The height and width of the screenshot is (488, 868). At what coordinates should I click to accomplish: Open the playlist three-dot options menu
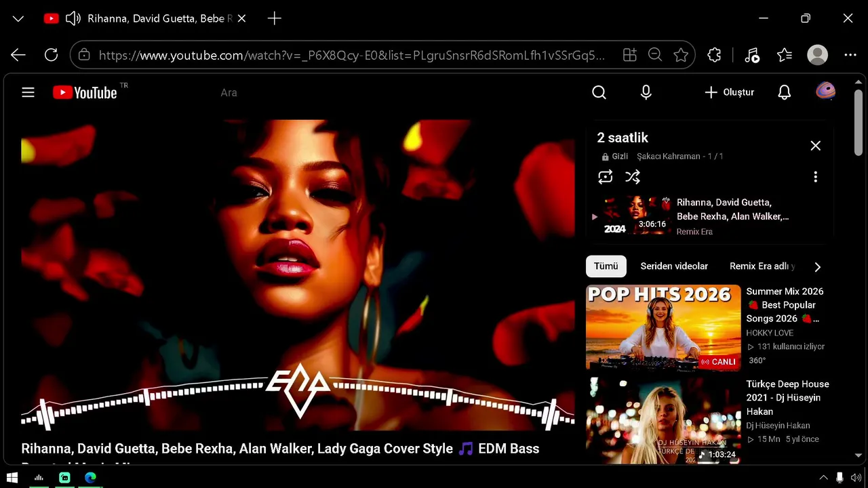[x=815, y=177]
